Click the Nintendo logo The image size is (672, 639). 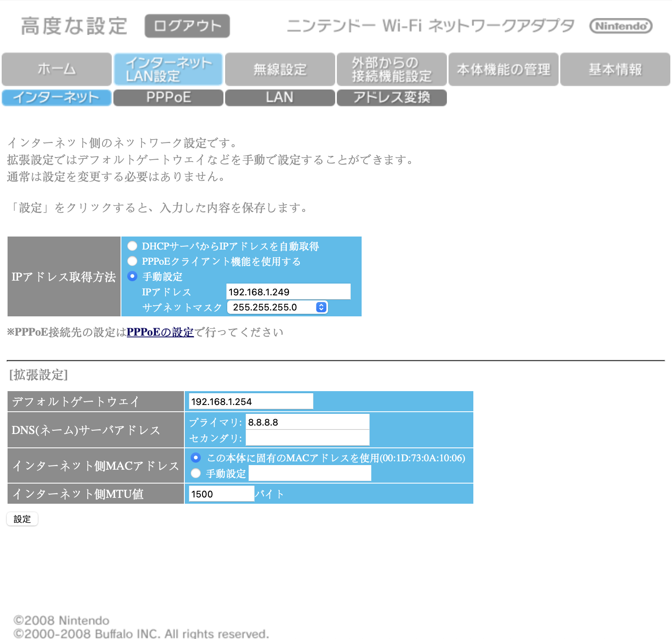tap(621, 26)
